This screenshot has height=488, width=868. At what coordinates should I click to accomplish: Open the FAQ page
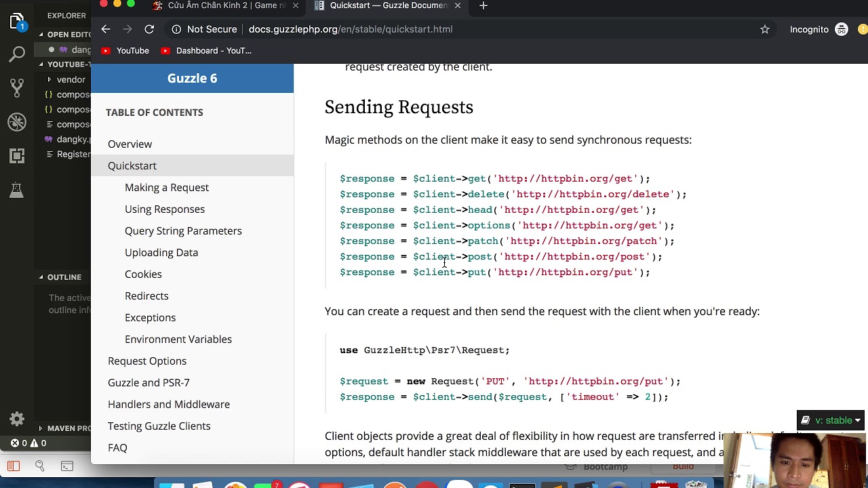click(117, 447)
